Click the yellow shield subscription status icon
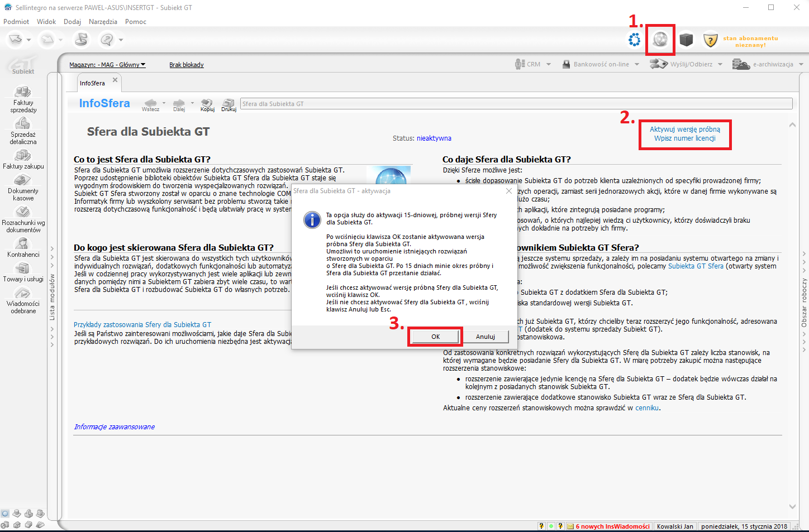 pos(710,40)
